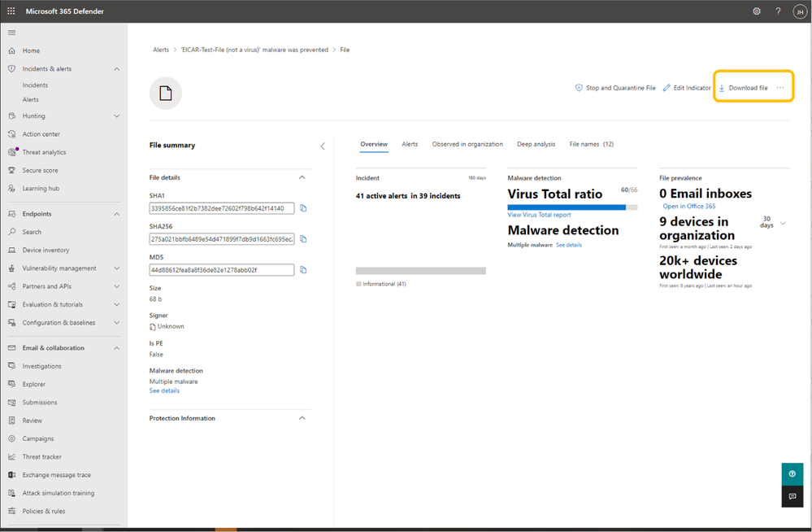
Task: Click Edit Indicator button
Action: [x=687, y=88]
